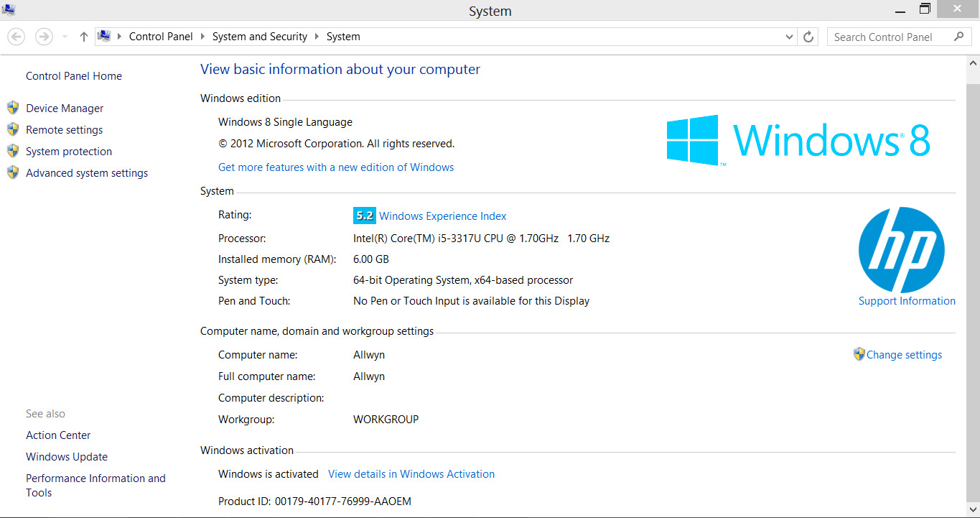Expand the chevron before Control Panel breadcrumb

pos(119,37)
